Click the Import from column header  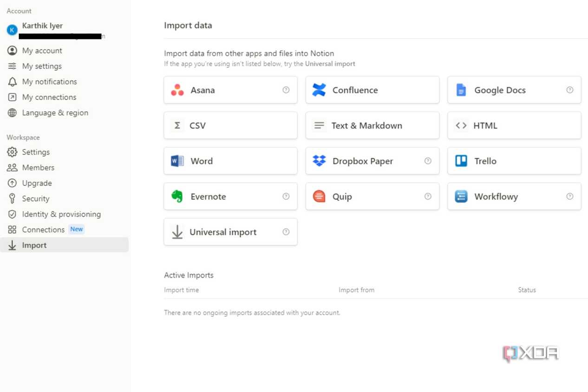point(356,290)
